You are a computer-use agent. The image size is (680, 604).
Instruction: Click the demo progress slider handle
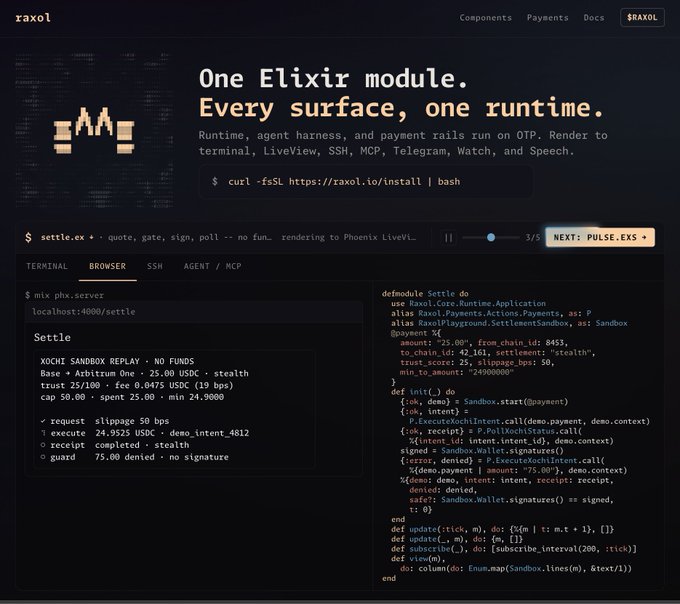(x=491, y=237)
